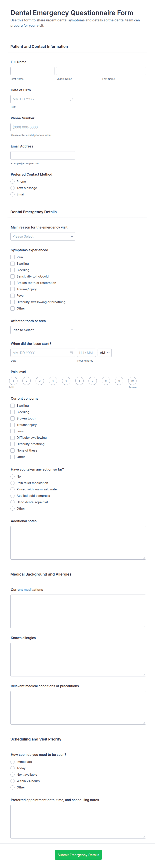Click into the Known allergies text area
Viewport: 155px width, 868px height.
(78, 659)
